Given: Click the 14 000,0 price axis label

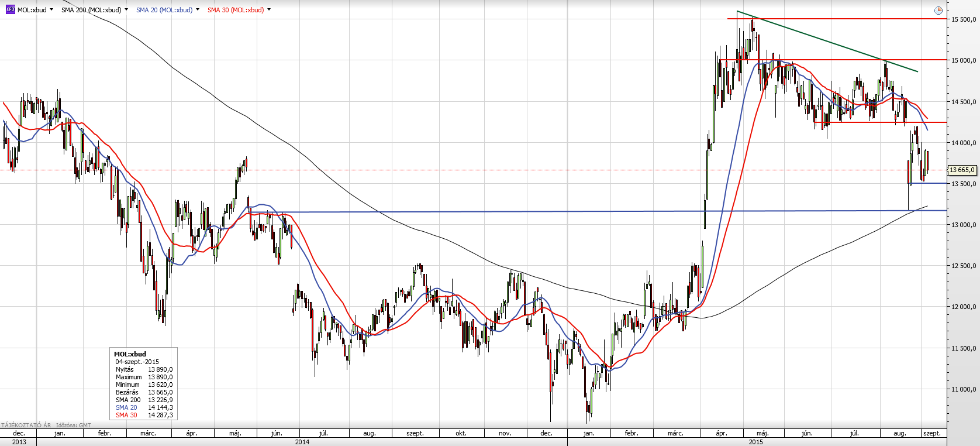Looking at the screenshot, I should pyautogui.click(x=964, y=143).
